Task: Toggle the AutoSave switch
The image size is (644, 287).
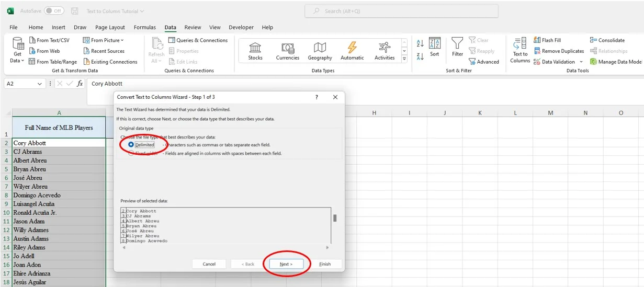Action: point(54,11)
